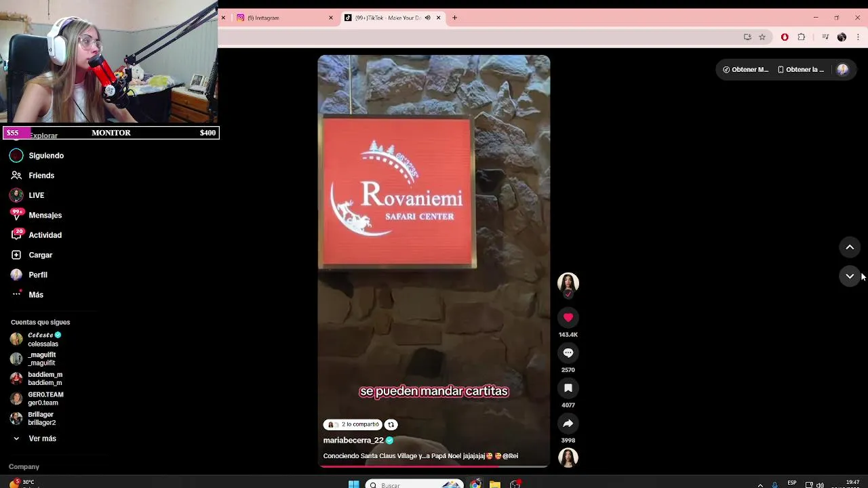The width and height of the screenshot is (868, 488).
Task: Show hidden system tray icons
Action: 760,485
